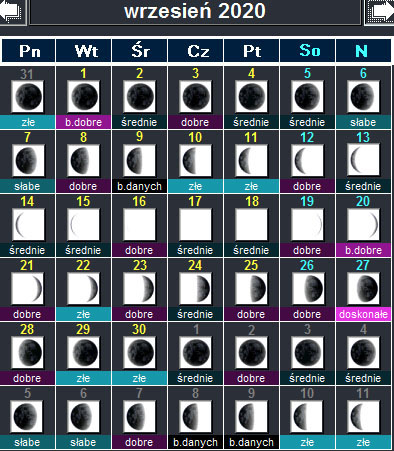394x451 pixels.
Task: Open moon phase icon for September 23
Action: point(139,289)
